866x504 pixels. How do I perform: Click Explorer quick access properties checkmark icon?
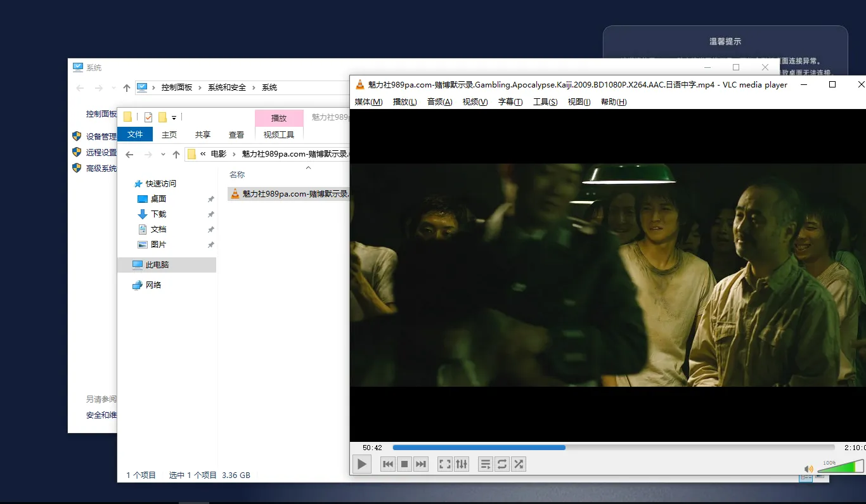[148, 117]
